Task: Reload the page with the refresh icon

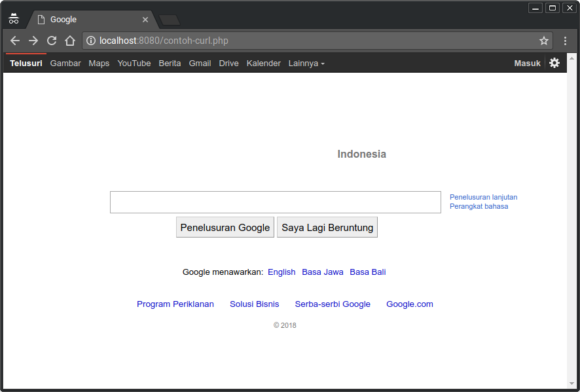Action: pyautogui.click(x=51, y=41)
